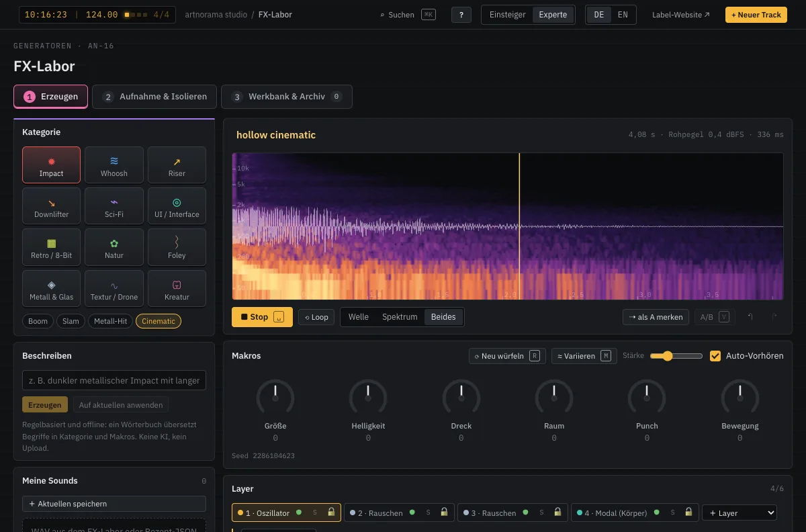
Task: Open the Aufnahme & Isolieren tab
Action: (154, 97)
